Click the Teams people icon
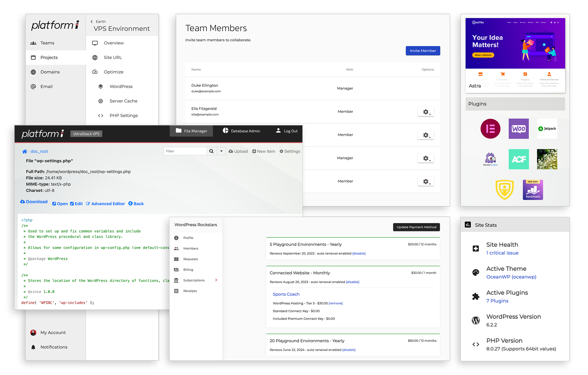Image resolution: width=588 pixels, height=375 pixels. pyautogui.click(x=33, y=43)
